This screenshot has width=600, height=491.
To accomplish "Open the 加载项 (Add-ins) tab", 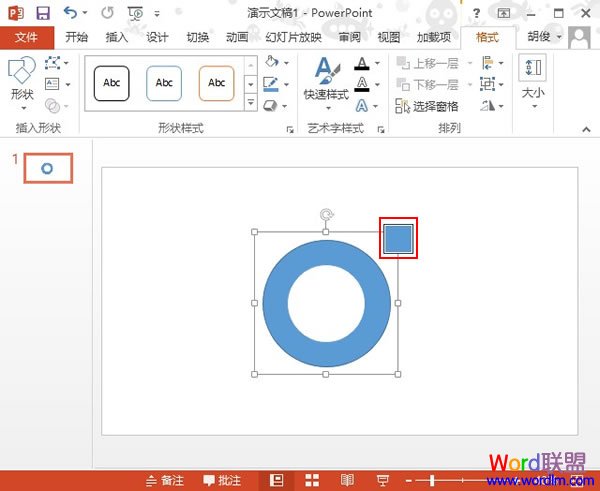I will [434, 37].
